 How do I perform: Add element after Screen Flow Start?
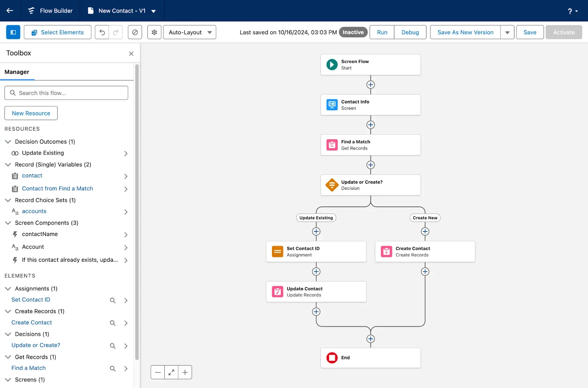370,85
